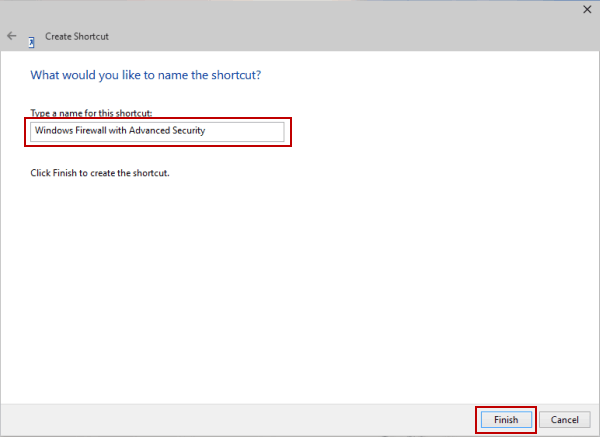Image resolution: width=600 pixels, height=437 pixels.
Task: Click the Finish button
Action: click(x=506, y=419)
